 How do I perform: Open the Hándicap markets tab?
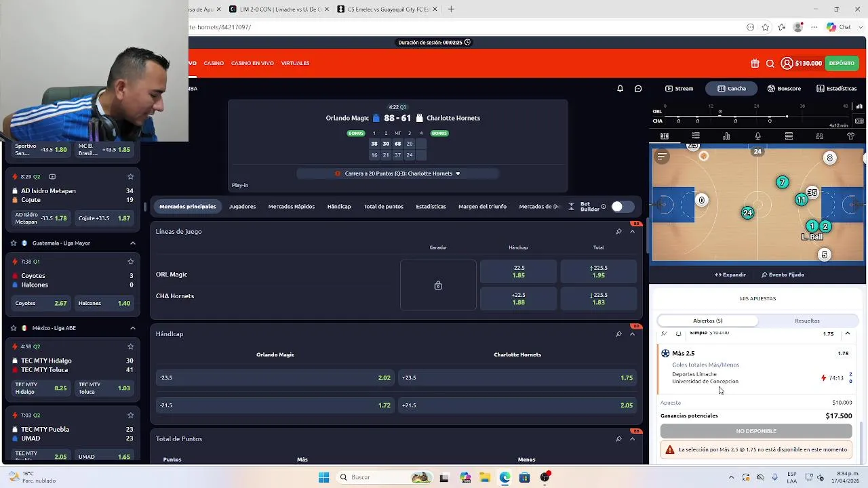(339, 207)
